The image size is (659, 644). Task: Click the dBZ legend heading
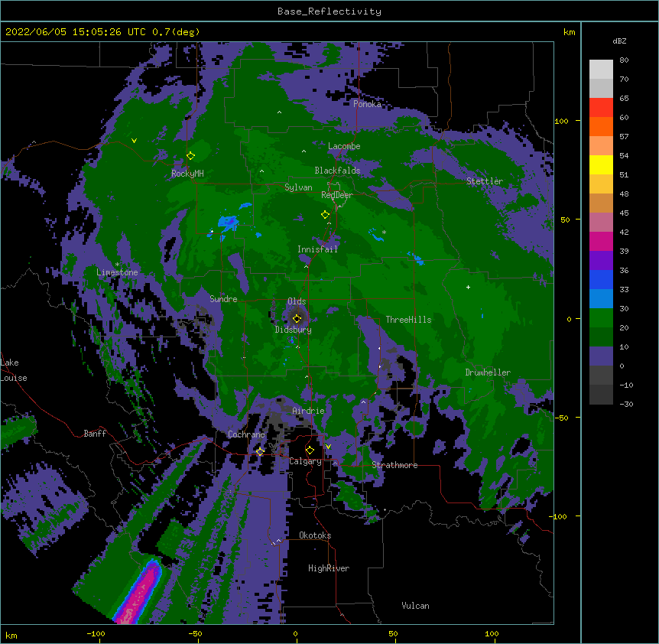(619, 41)
